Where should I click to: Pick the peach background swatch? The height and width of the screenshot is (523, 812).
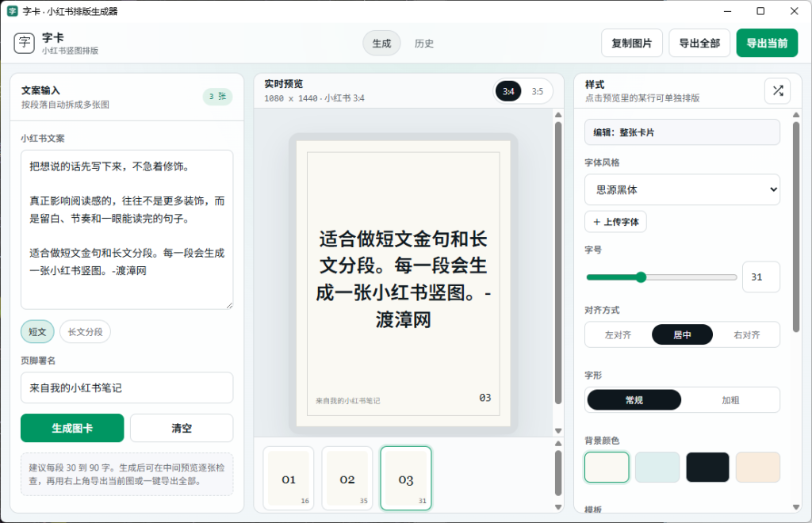tap(757, 467)
